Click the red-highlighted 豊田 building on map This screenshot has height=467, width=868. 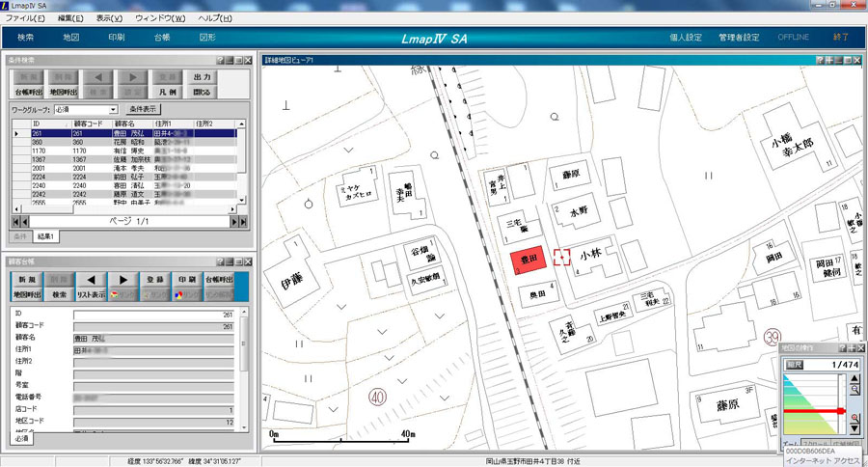click(528, 259)
